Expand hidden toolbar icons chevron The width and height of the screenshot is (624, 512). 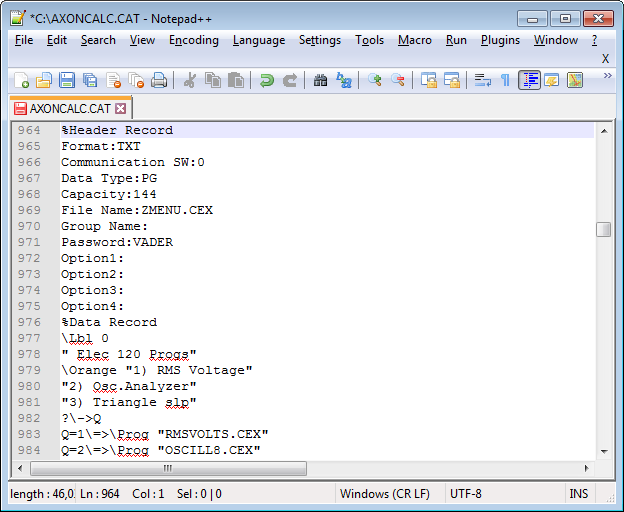coord(607,76)
